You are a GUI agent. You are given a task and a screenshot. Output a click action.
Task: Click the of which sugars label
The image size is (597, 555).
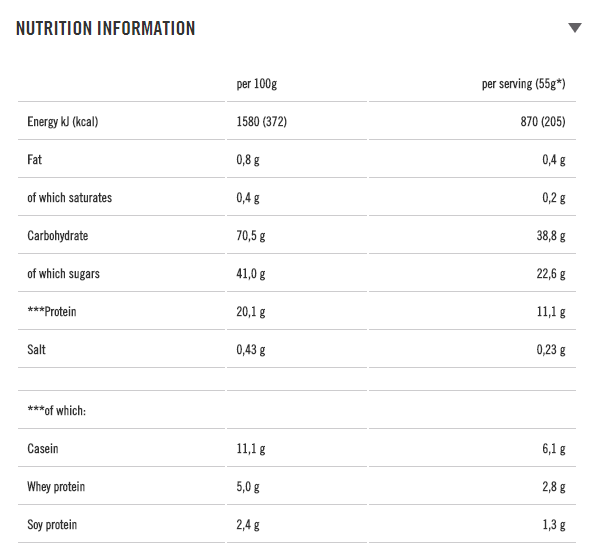(64, 274)
